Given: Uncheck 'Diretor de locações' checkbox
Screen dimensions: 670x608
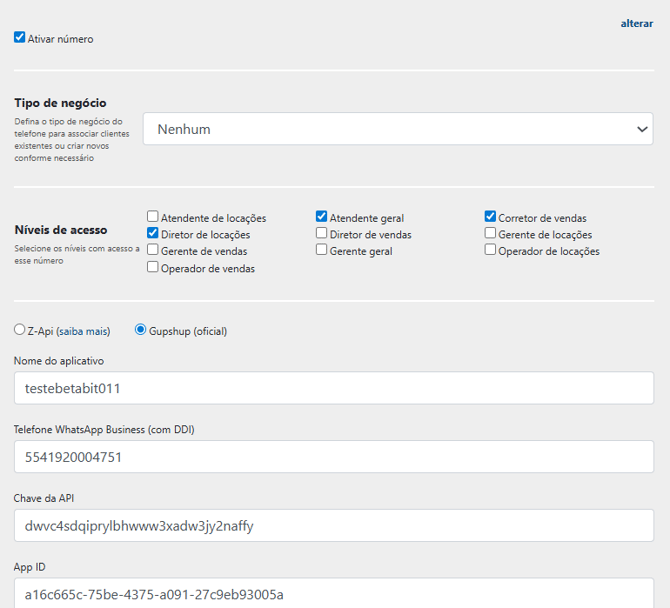Looking at the screenshot, I should tap(153, 234).
